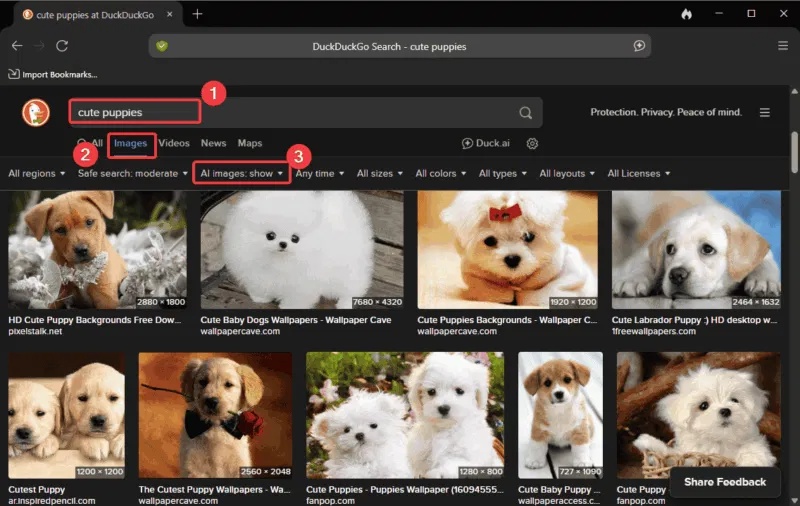This screenshot has height=506, width=800.
Task: Expand the All colors filter dropdown
Action: [x=441, y=174]
